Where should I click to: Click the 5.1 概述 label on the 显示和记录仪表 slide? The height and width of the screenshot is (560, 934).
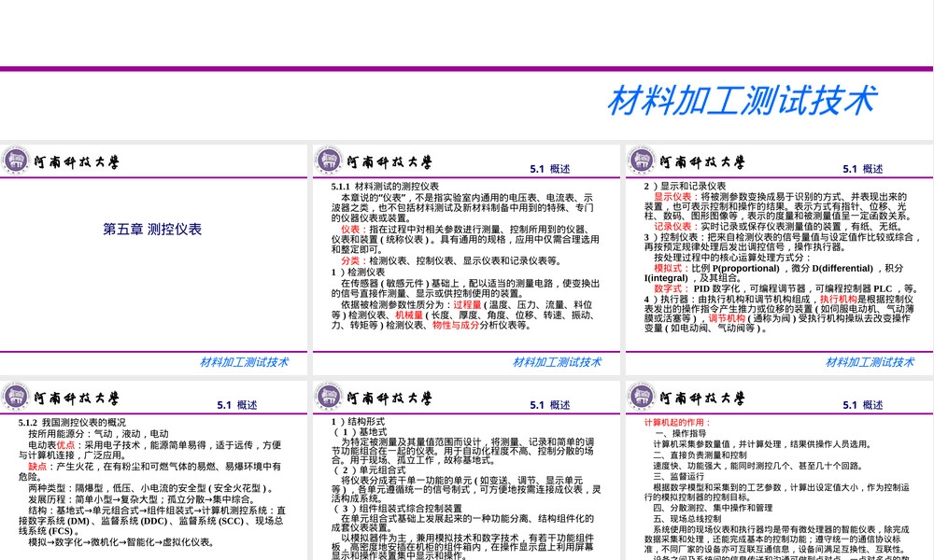click(862, 169)
